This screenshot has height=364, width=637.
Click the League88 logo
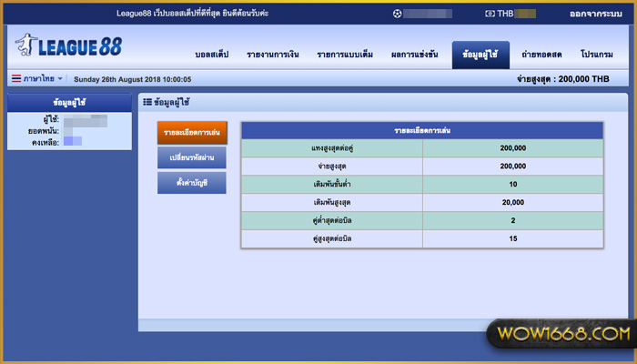click(x=68, y=45)
